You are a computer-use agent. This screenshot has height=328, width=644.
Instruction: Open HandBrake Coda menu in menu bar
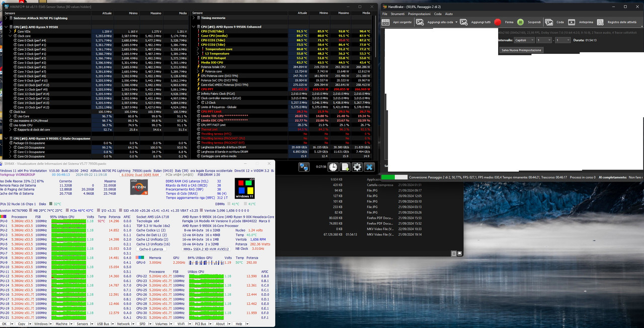point(438,14)
